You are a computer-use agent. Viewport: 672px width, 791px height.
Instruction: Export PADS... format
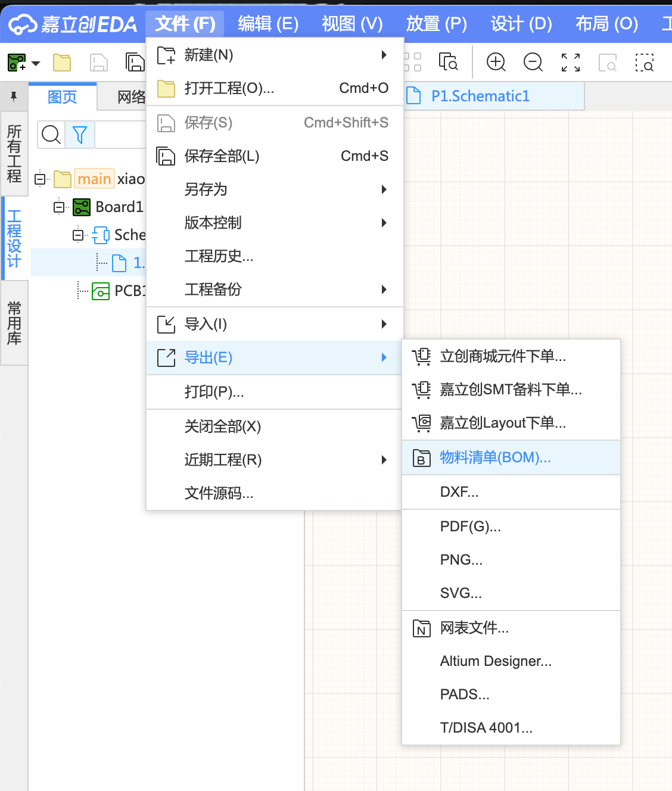[511, 695]
